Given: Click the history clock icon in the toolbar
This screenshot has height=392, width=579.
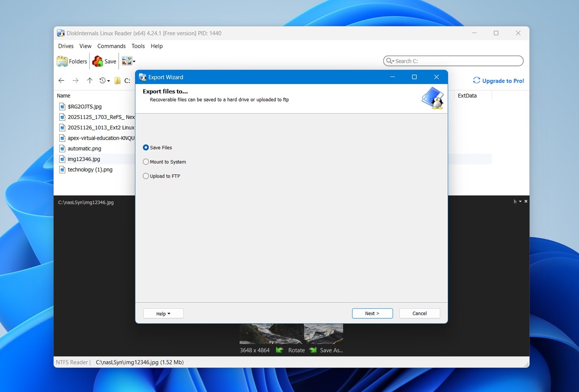Looking at the screenshot, I should pyautogui.click(x=102, y=81).
